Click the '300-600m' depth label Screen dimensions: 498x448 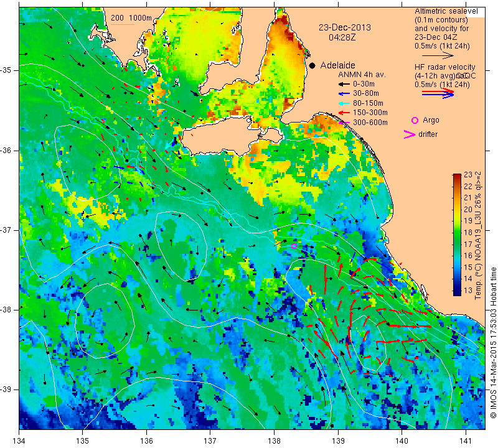370,123
